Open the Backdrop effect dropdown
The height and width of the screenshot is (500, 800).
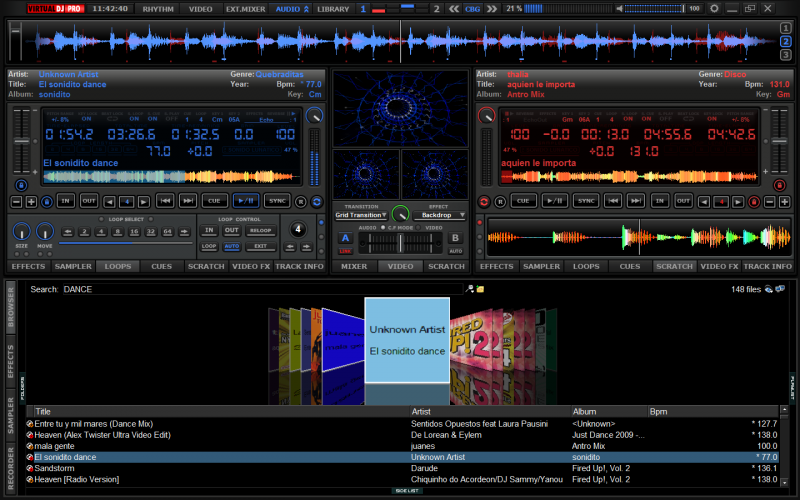pos(440,215)
